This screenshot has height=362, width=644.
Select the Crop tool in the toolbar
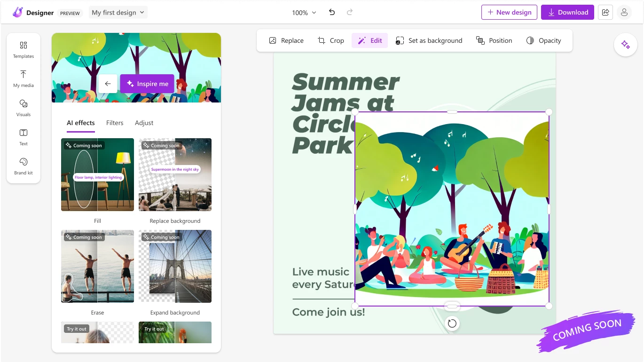[330, 40]
